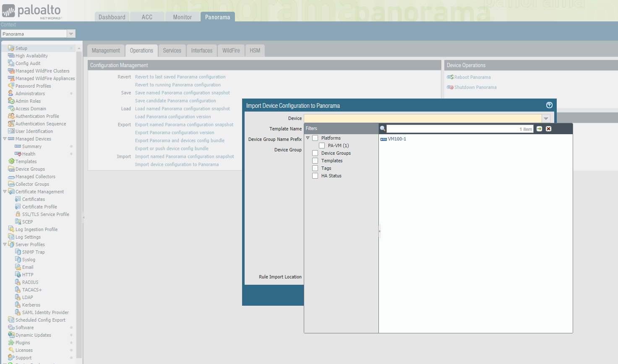Click the Shutdown Panorama icon

[x=450, y=87]
